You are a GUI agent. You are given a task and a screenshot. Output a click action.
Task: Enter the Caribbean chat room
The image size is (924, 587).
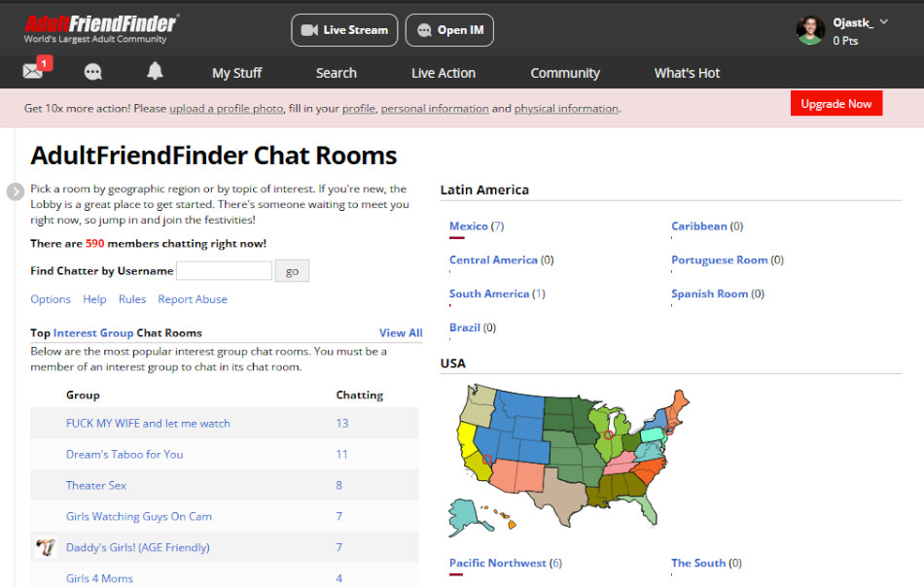coord(699,226)
